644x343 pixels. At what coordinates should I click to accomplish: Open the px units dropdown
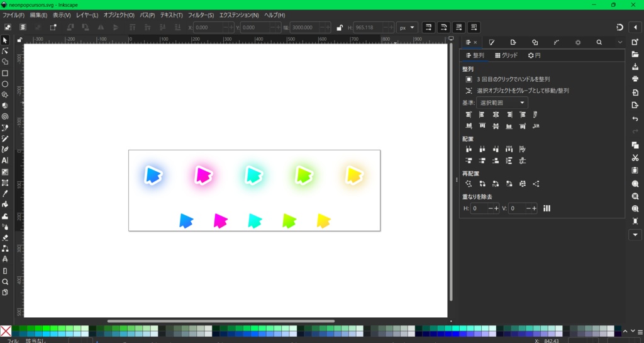click(407, 28)
